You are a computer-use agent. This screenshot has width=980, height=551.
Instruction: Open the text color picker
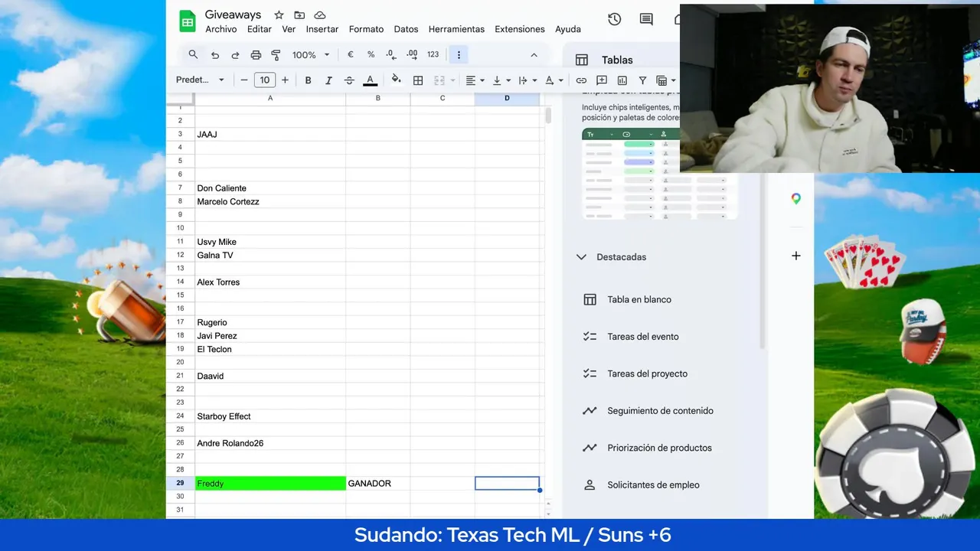point(370,80)
